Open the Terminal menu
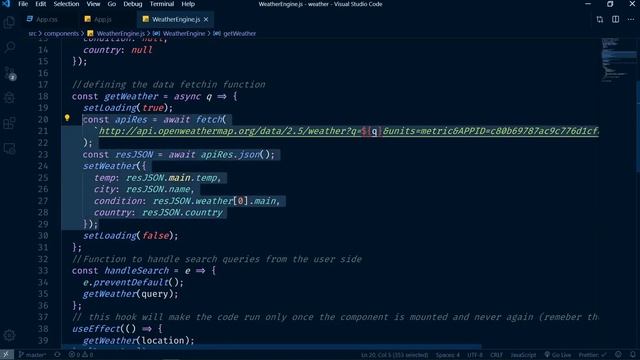The width and height of the screenshot is (640, 360). (x=162, y=4)
